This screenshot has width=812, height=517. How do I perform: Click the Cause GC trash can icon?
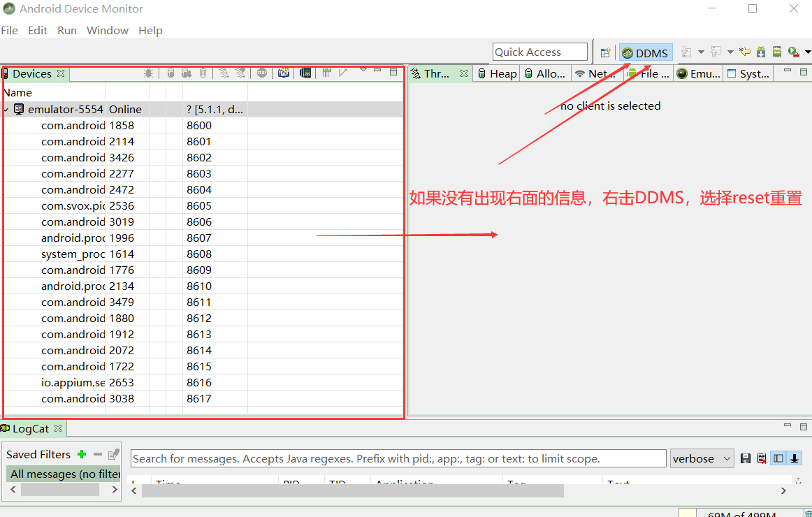pos(203,73)
